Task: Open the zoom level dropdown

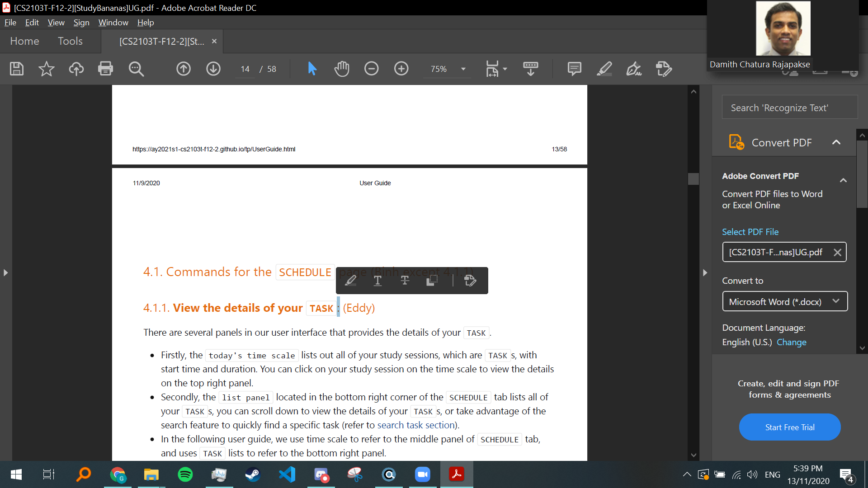Action: (463, 69)
